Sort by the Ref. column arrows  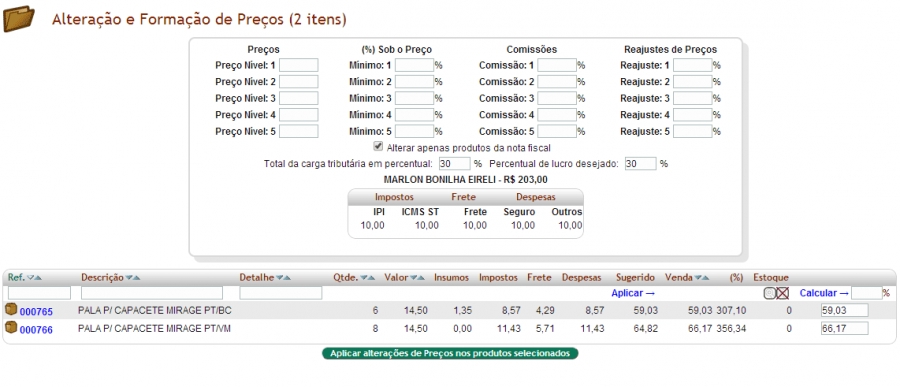pos(35,278)
